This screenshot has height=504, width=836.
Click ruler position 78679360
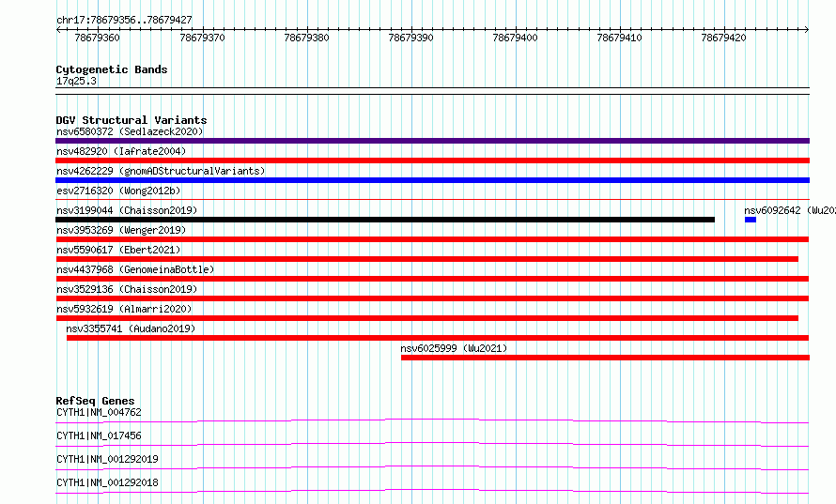[97, 38]
